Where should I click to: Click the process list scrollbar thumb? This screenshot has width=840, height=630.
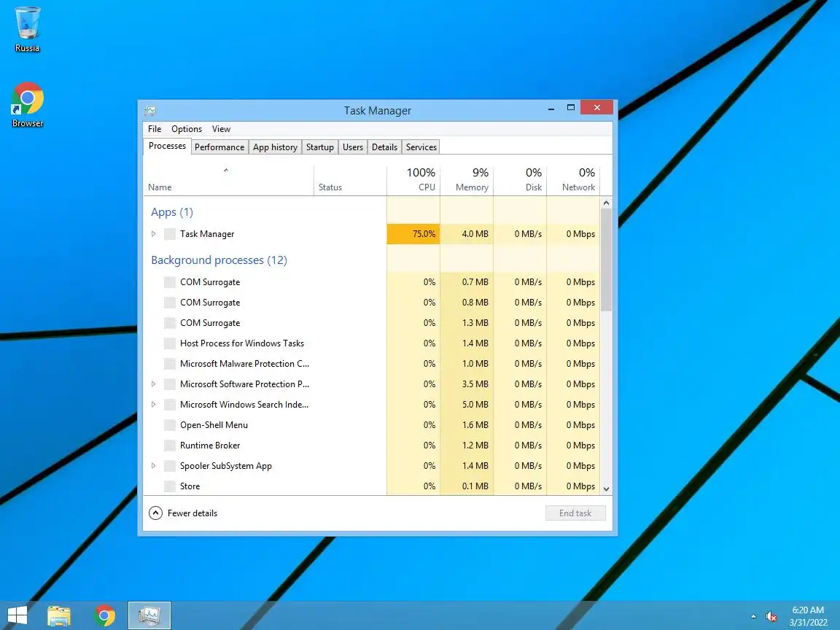coord(606,260)
